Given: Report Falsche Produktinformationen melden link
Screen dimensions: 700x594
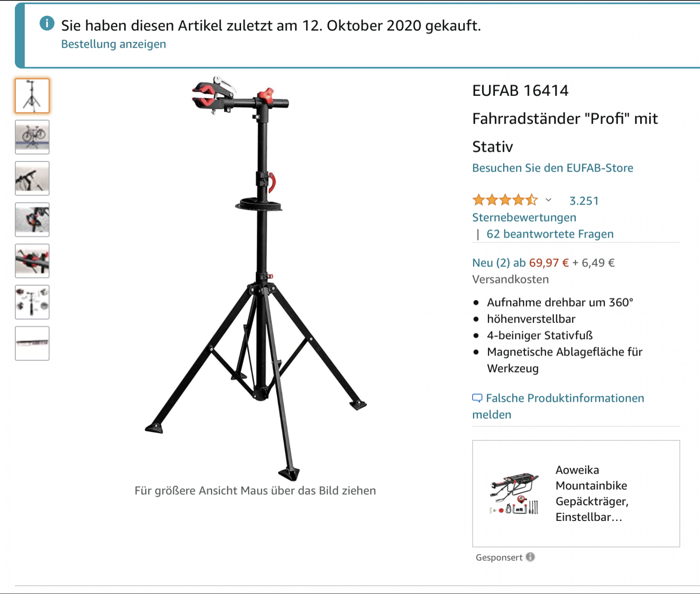Looking at the screenshot, I should (558, 406).
